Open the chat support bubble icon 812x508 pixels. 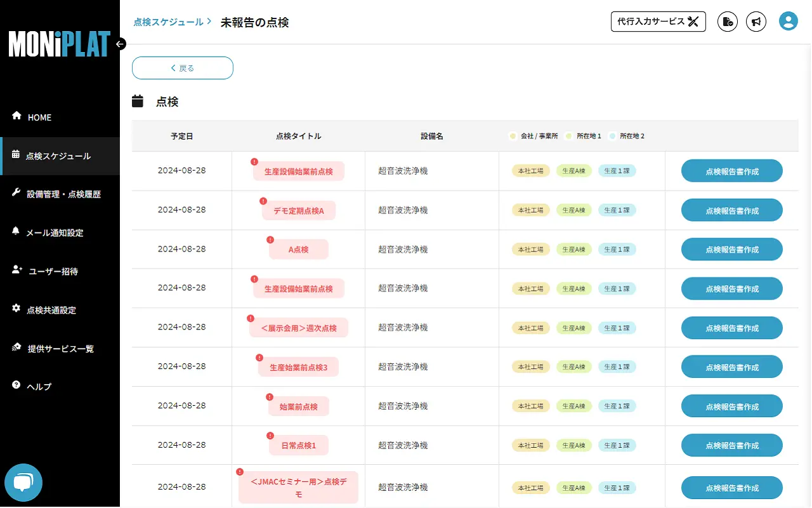point(23,483)
